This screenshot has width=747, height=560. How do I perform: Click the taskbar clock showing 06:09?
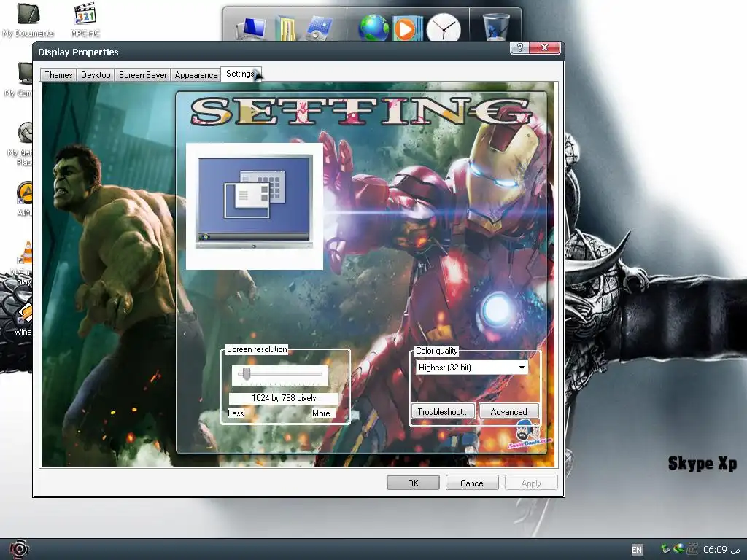click(721, 550)
